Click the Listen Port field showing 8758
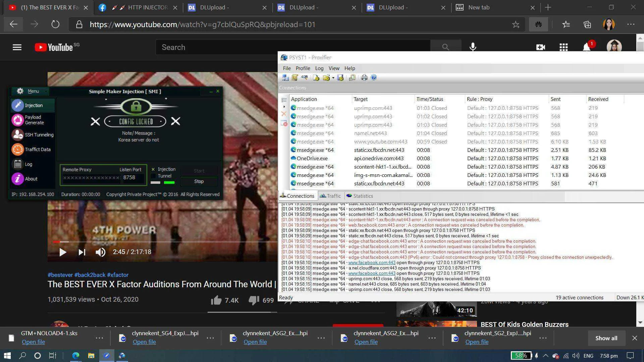This screenshot has height=362, width=644. pos(133,178)
